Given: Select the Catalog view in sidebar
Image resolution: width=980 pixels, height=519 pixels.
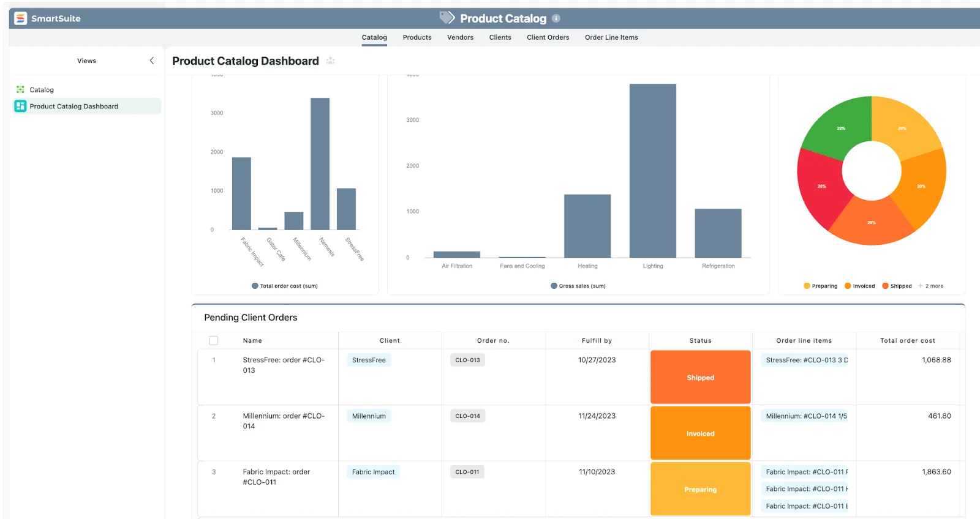Looking at the screenshot, I should coord(86,89).
